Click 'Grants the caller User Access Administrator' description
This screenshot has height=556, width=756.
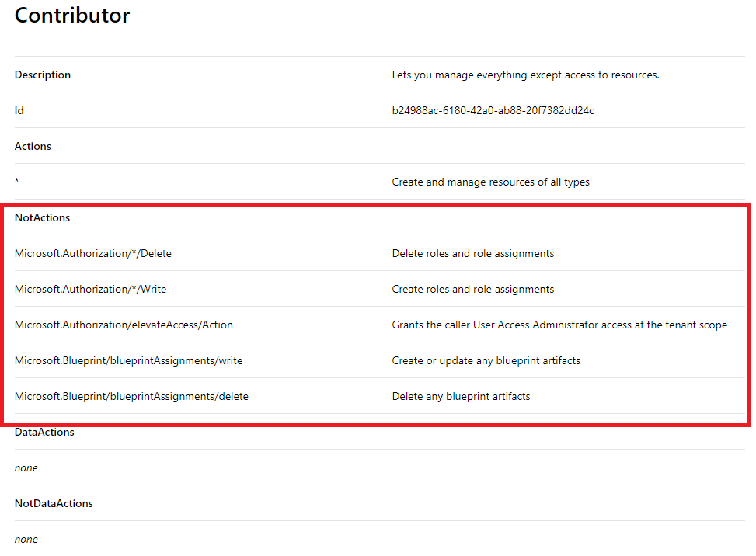[559, 325]
